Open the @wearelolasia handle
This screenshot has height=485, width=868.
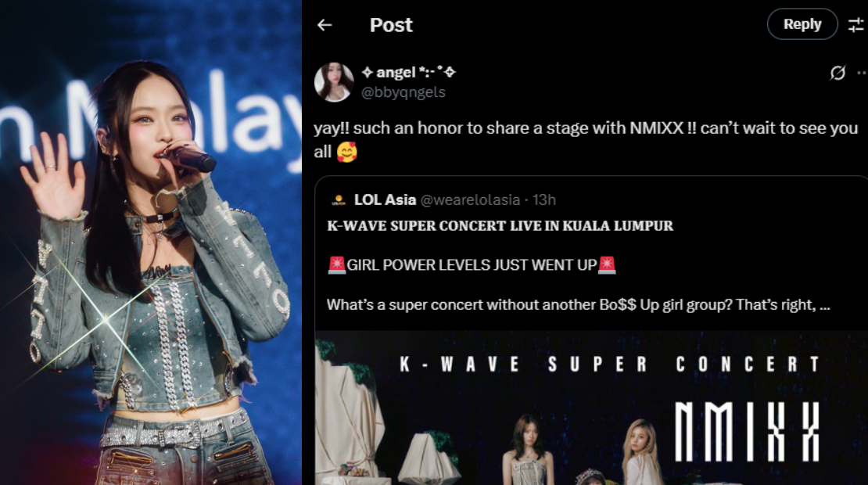[470, 200]
